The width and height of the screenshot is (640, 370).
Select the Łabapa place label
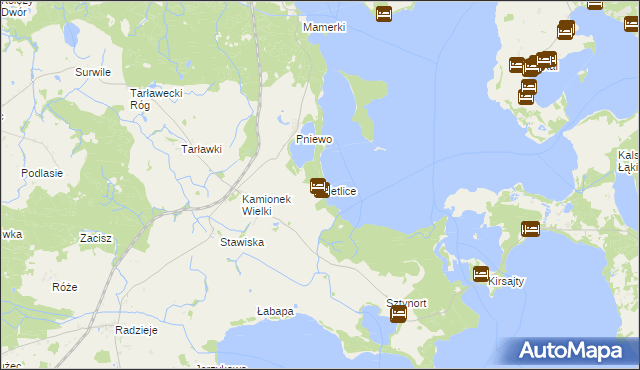(276, 311)
